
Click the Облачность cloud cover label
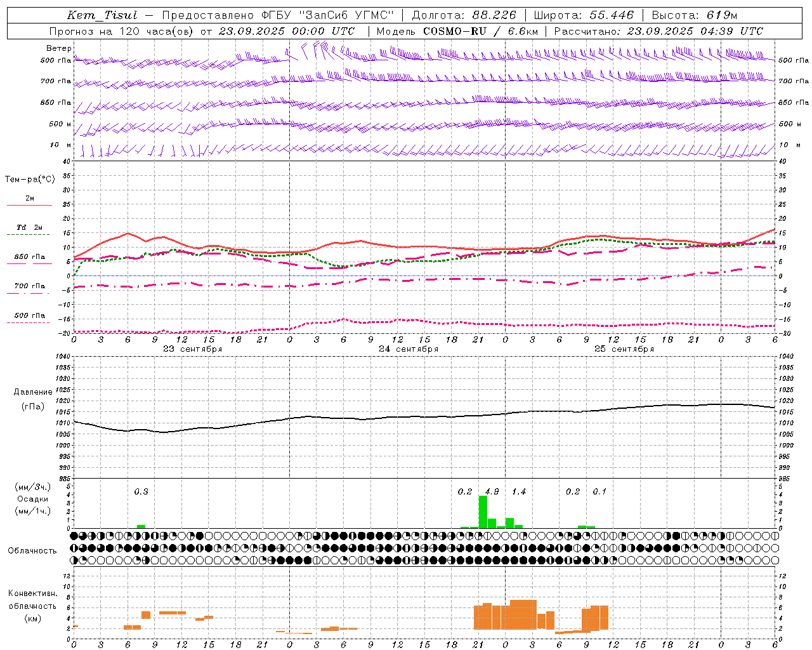(32, 551)
